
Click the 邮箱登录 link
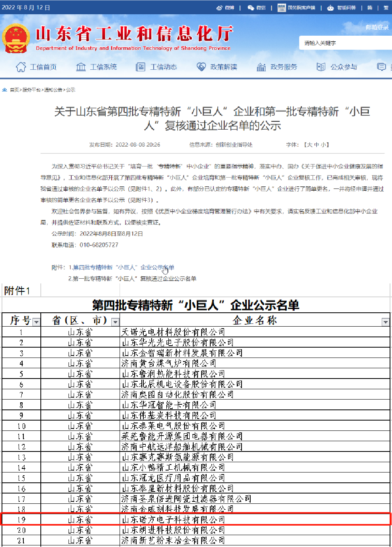377,27
